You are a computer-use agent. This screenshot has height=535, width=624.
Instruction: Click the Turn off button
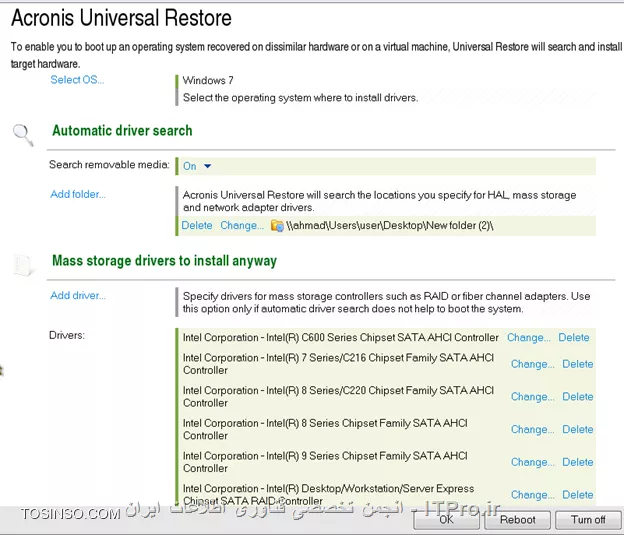588,520
